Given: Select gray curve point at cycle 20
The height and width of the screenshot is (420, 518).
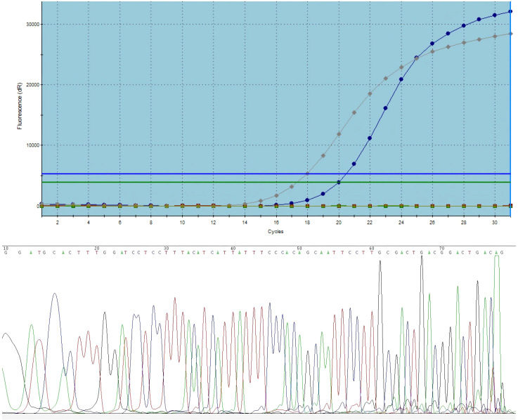Looking at the screenshot, I should tap(339, 134).
